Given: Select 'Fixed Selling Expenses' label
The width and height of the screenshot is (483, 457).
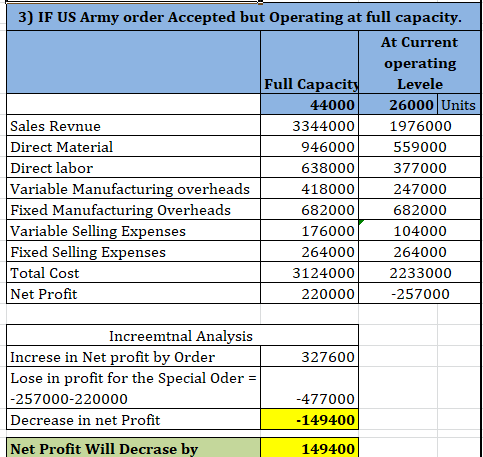Looking at the screenshot, I should point(133,251).
